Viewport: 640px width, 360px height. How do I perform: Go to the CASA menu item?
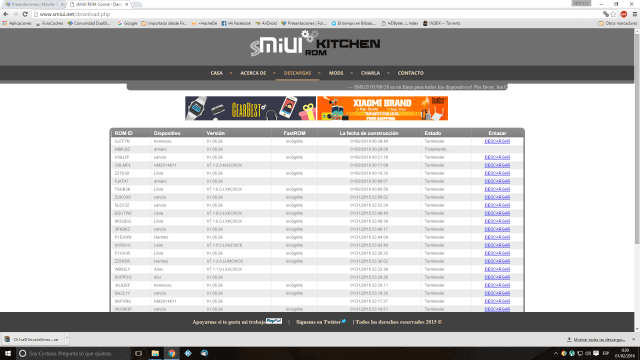[x=217, y=73]
